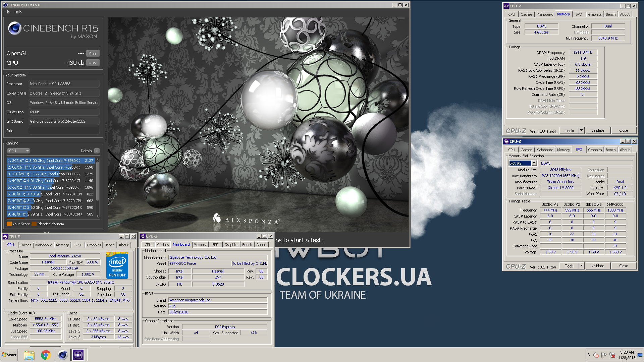Open the Tools dropdown arrow in SPD window

pyautogui.click(x=581, y=266)
